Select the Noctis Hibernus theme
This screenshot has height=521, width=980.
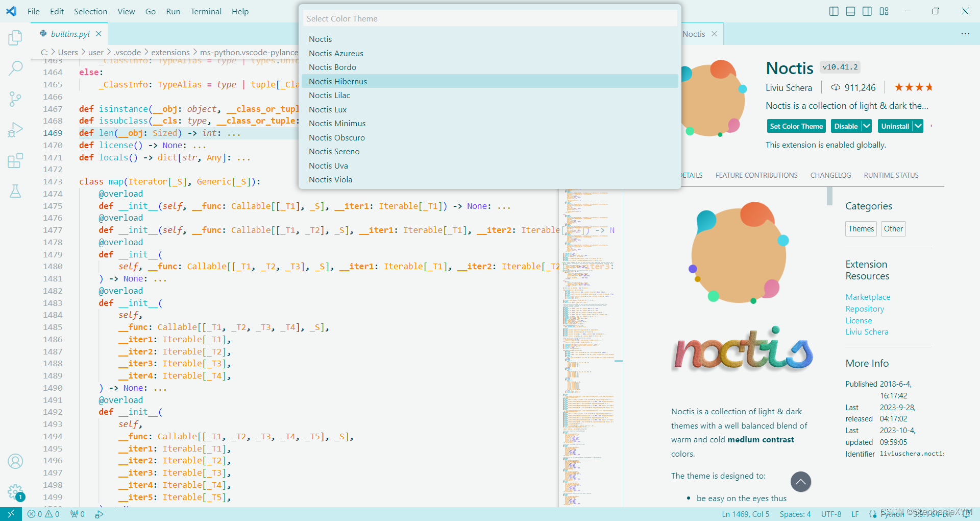490,81
